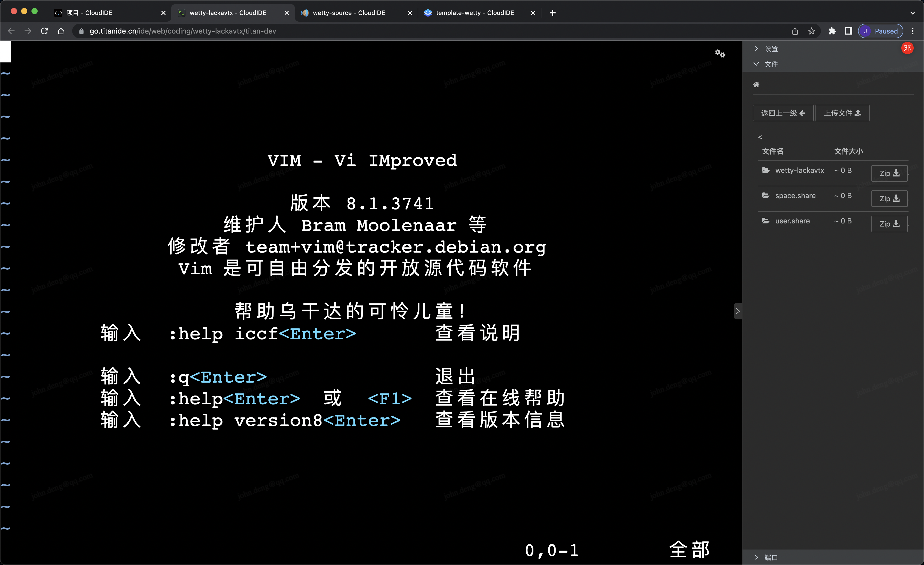The image size is (924, 565).
Task: Open the tab search dropdown arrow
Action: [x=912, y=13]
